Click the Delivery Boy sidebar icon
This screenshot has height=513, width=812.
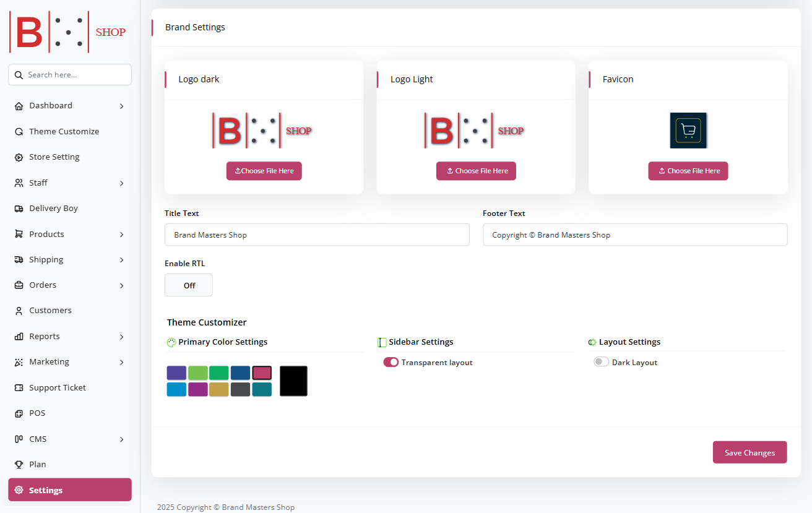(19, 208)
